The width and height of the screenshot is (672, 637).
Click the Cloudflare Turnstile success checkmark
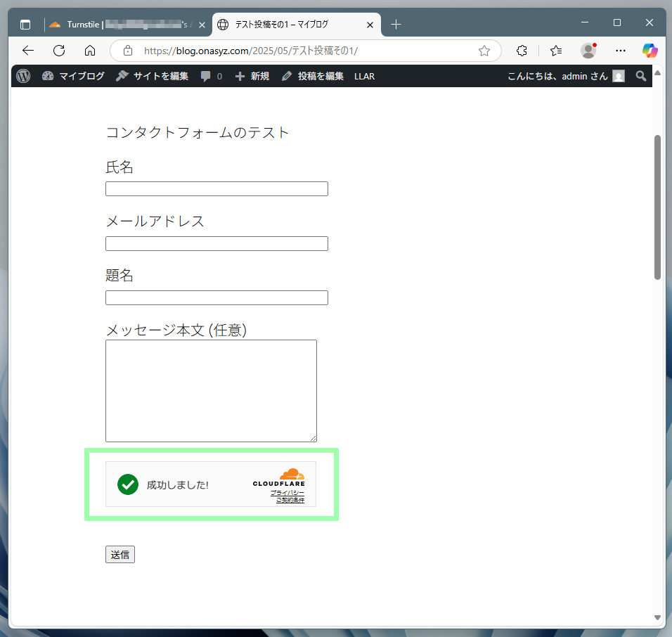coord(128,484)
